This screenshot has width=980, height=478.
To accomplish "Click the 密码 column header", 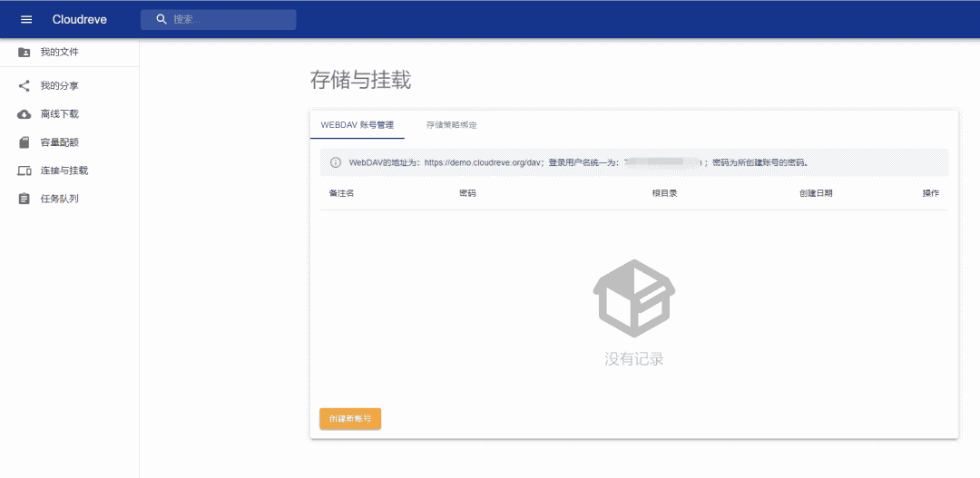I will pos(467,193).
